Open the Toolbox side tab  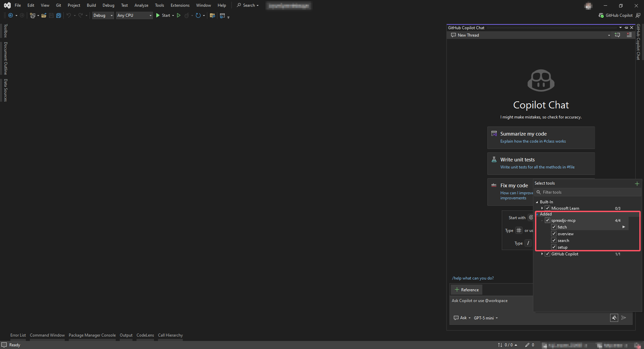(x=5, y=31)
